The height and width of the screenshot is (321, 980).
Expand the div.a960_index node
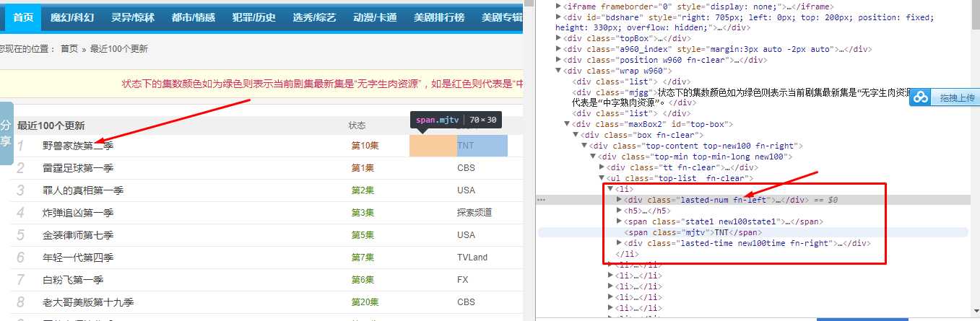coord(558,49)
